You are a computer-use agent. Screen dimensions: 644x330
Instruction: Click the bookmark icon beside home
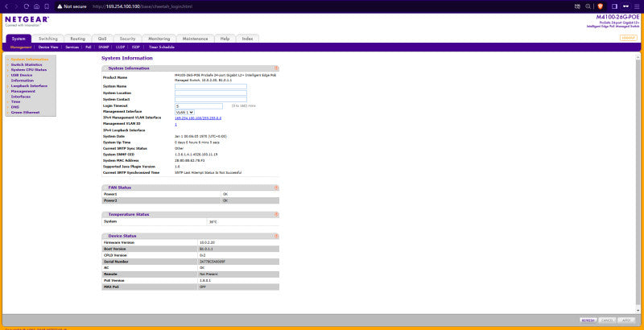pos(47,6)
